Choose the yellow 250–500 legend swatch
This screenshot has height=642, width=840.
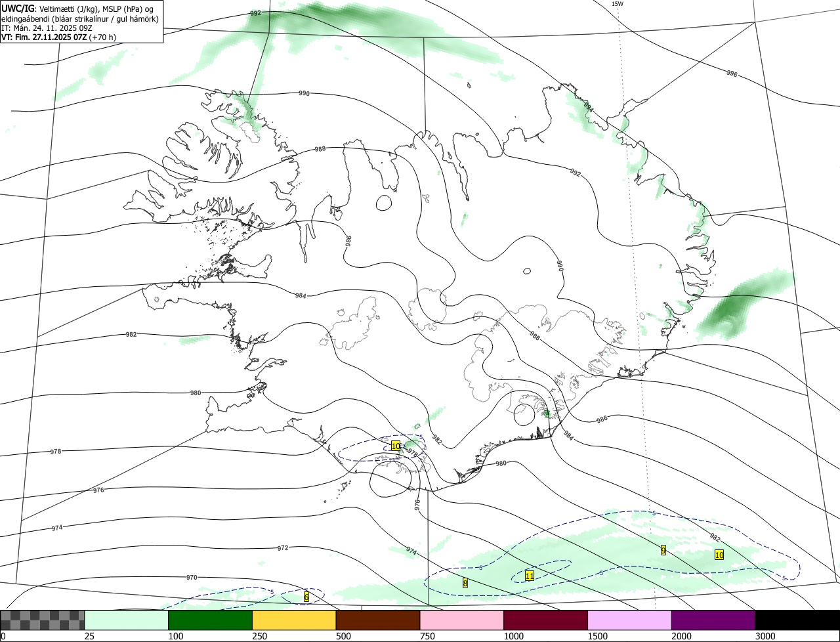point(294,620)
